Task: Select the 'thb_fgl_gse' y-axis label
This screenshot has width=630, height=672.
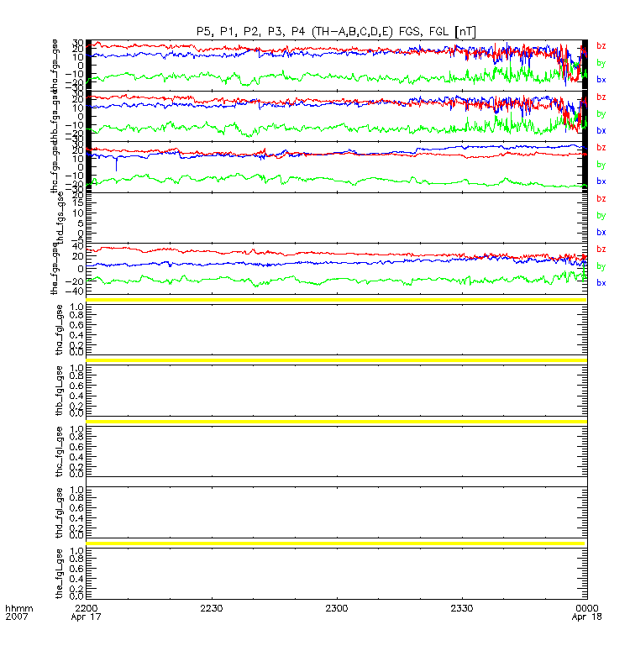Action: 59,391
